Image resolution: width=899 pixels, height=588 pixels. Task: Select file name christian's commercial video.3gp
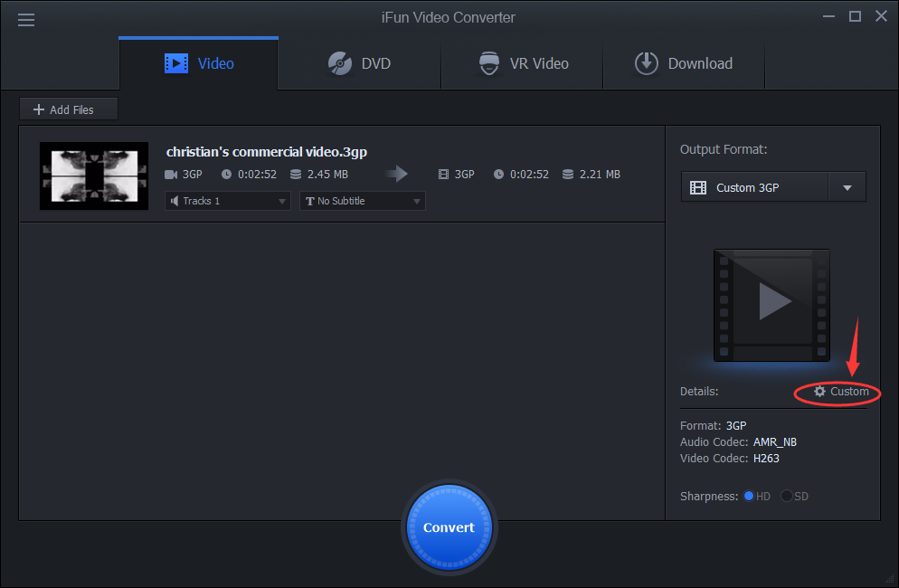[267, 151]
